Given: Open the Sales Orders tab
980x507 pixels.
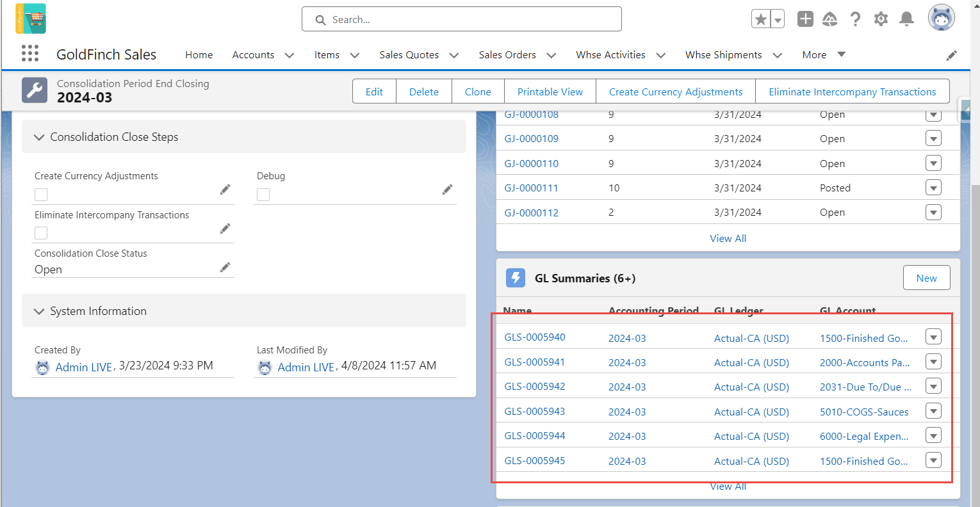Looking at the screenshot, I should tap(507, 55).
